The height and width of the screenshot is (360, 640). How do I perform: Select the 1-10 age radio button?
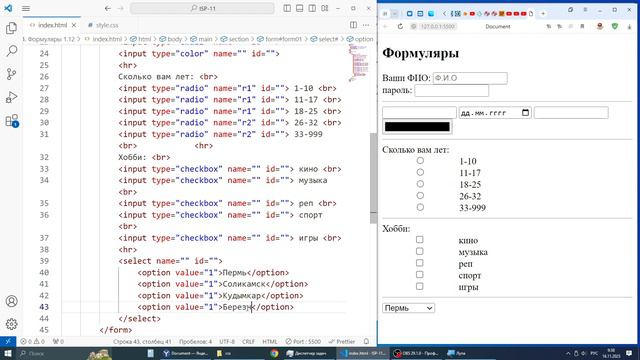pos(420,160)
